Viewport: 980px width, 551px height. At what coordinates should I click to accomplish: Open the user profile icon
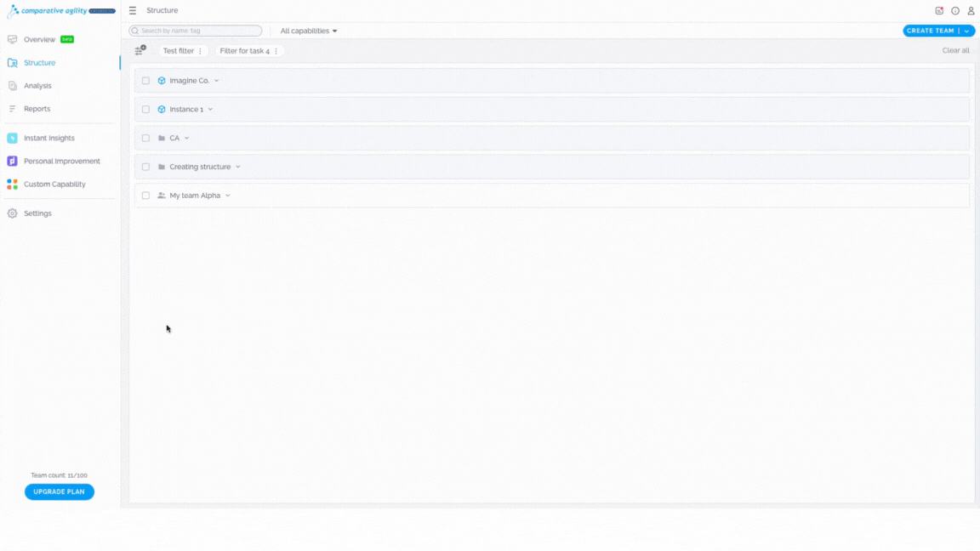tap(971, 10)
